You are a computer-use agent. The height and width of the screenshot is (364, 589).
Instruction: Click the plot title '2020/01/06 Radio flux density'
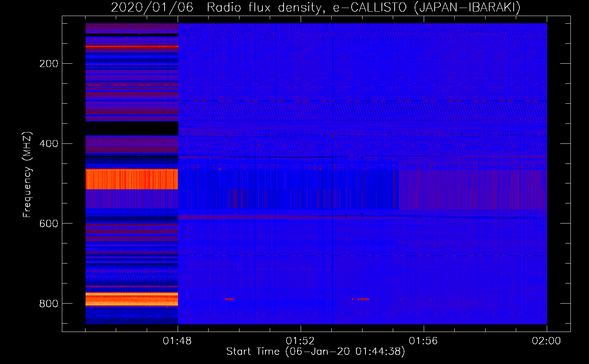tap(316, 7)
